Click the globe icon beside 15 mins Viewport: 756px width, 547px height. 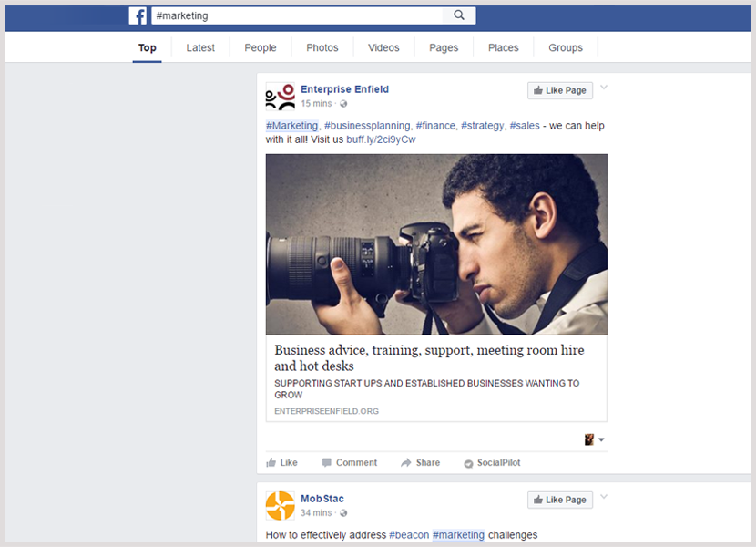(x=343, y=104)
